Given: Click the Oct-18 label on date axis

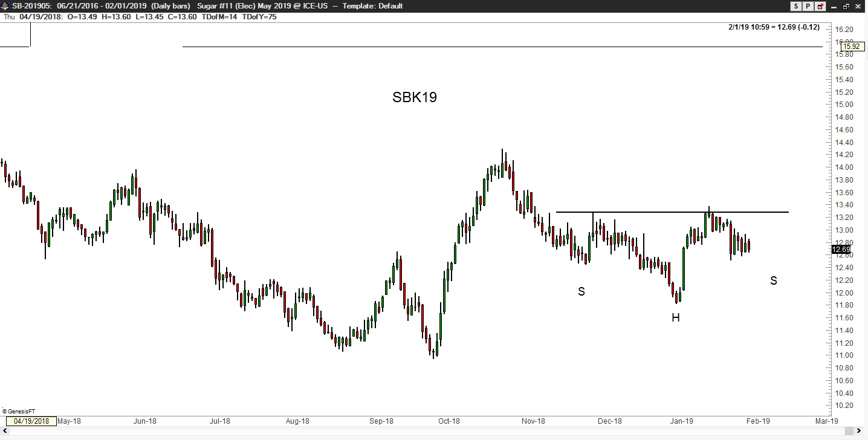Looking at the screenshot, I should (449, 421).
